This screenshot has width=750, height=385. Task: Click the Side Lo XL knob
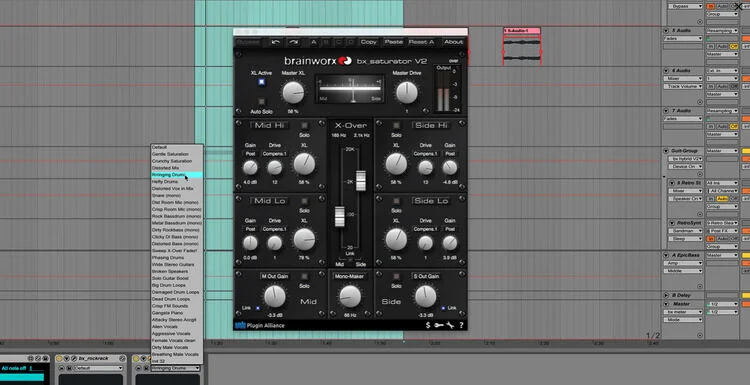(396, 240)
